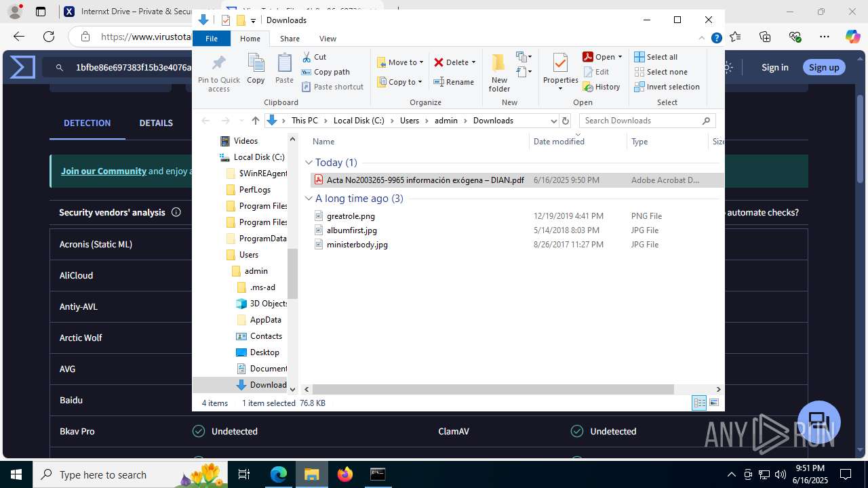868x488 pixels.
Task: Open the DETAILS tab in VirusTotal
Action: pos(156,123)
